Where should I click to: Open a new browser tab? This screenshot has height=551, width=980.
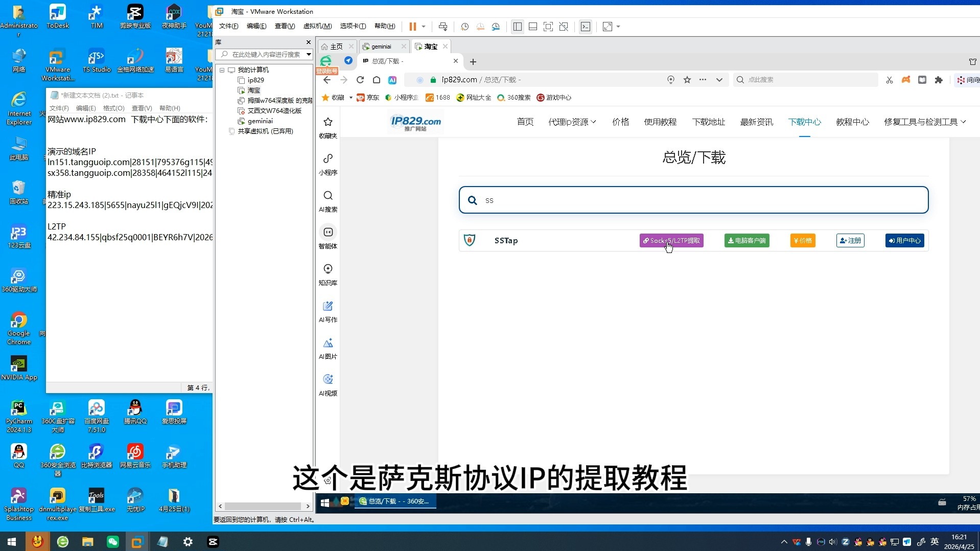pos(473,62)
